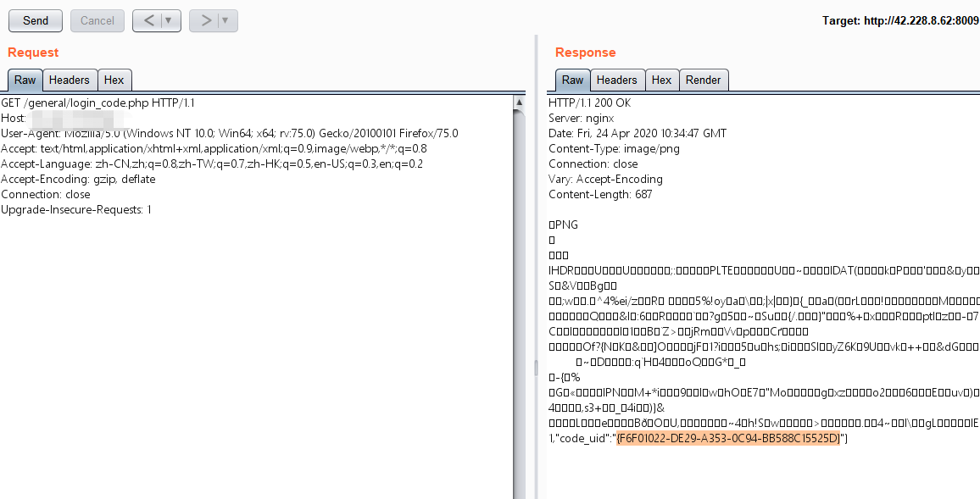Go back to previous request arrow
Image resolution: width=980 pixels, height=499 pixels.
click(x=148, y=20)
